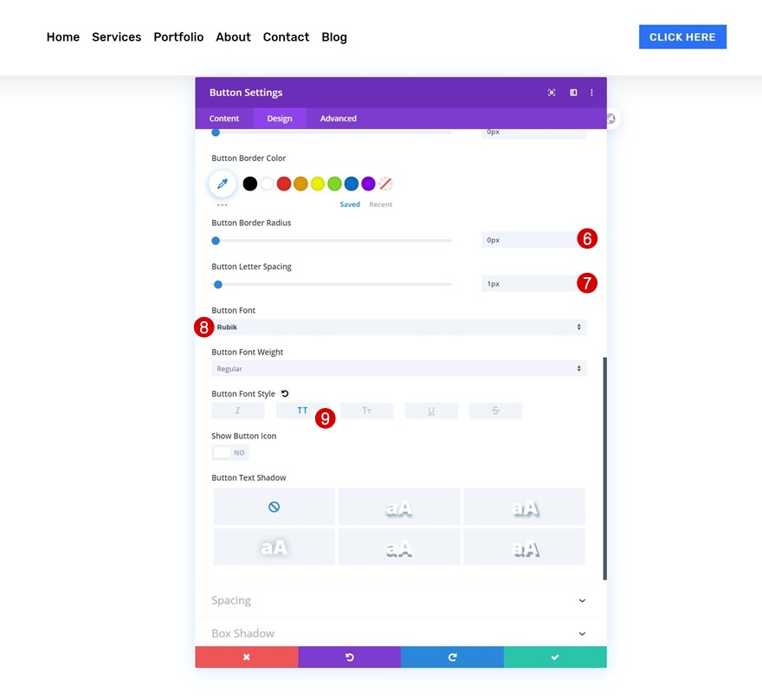
Task: Save changes with the green checkmark
Action: 555,658
